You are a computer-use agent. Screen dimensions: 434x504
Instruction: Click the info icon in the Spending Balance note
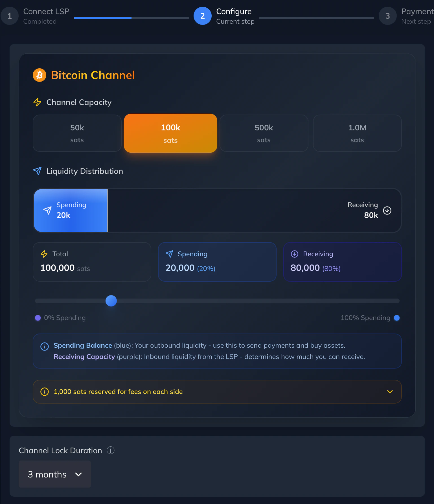[x=44, y=346]
